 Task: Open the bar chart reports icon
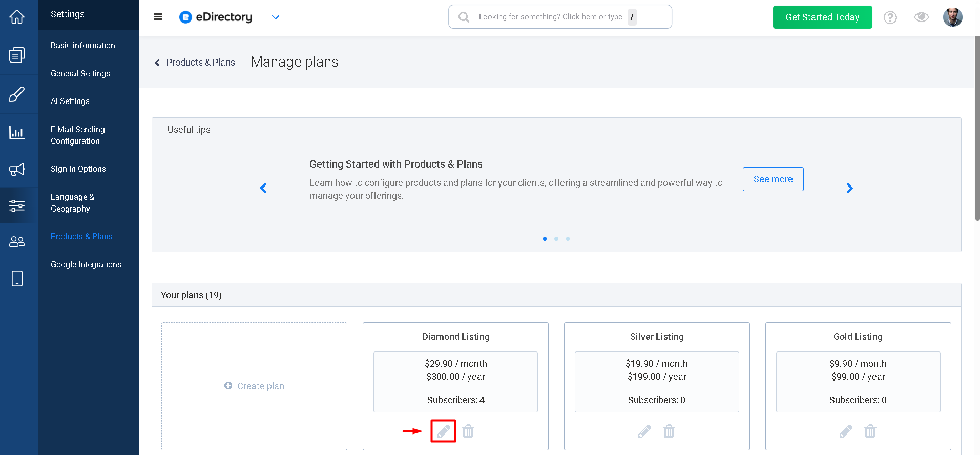[x=17, y=132]
